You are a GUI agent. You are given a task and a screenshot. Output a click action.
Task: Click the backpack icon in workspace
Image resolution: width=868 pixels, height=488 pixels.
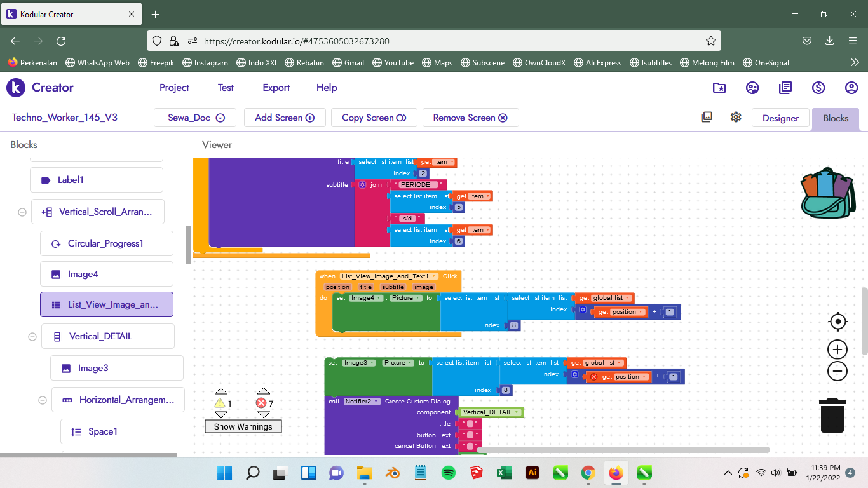pyautogui.click(x=828, y=194)
